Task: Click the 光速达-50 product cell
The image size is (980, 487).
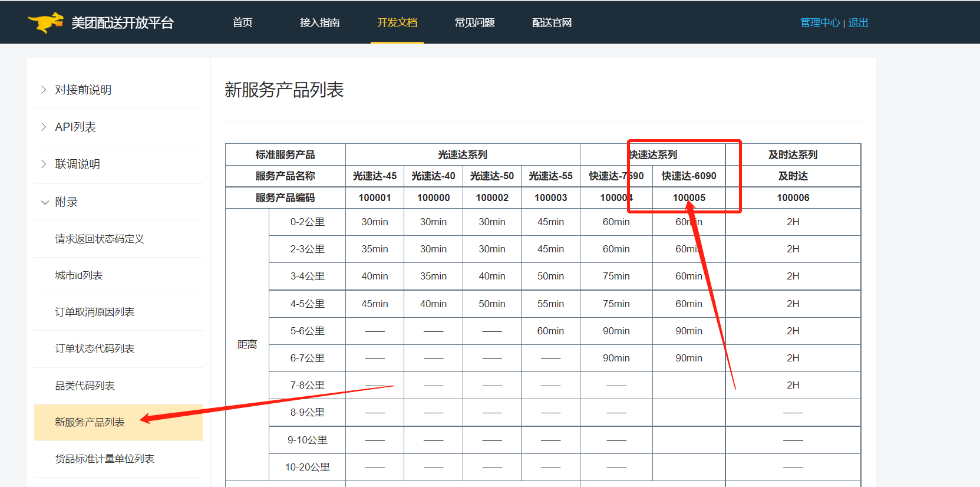Action: point(492,176)
